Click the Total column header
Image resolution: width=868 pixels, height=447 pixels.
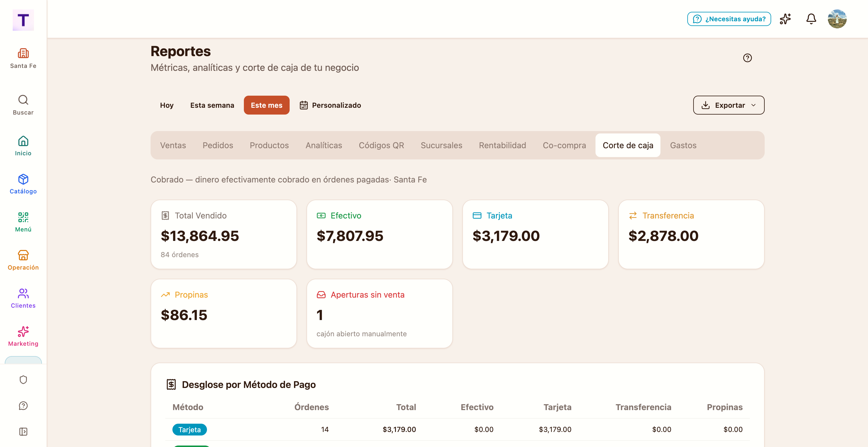point(406,407)
